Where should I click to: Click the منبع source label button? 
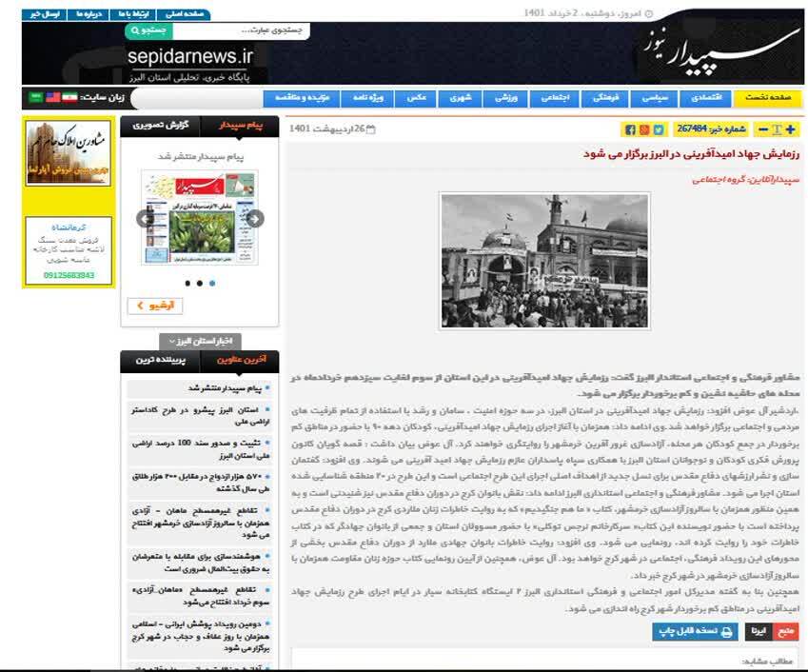click(786, 631)
